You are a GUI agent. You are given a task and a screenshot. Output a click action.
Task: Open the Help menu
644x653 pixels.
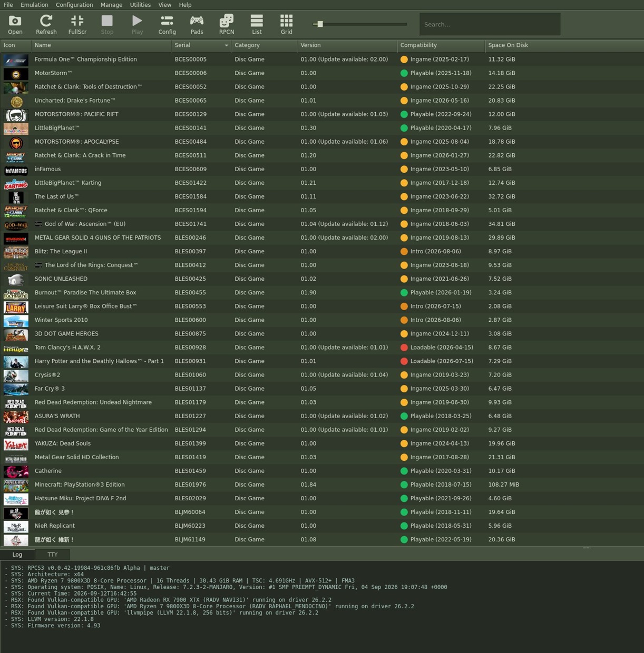click(x=185, y=5)
